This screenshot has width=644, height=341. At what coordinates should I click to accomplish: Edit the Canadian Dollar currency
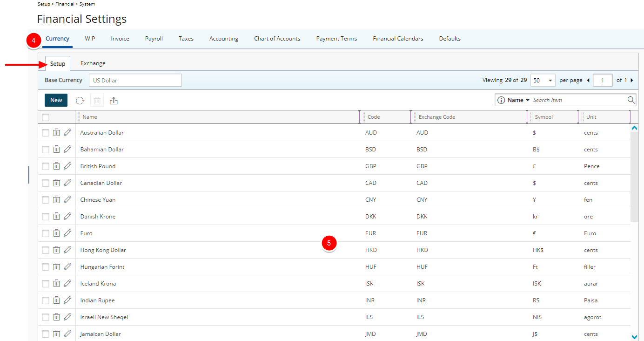[67, 183]
